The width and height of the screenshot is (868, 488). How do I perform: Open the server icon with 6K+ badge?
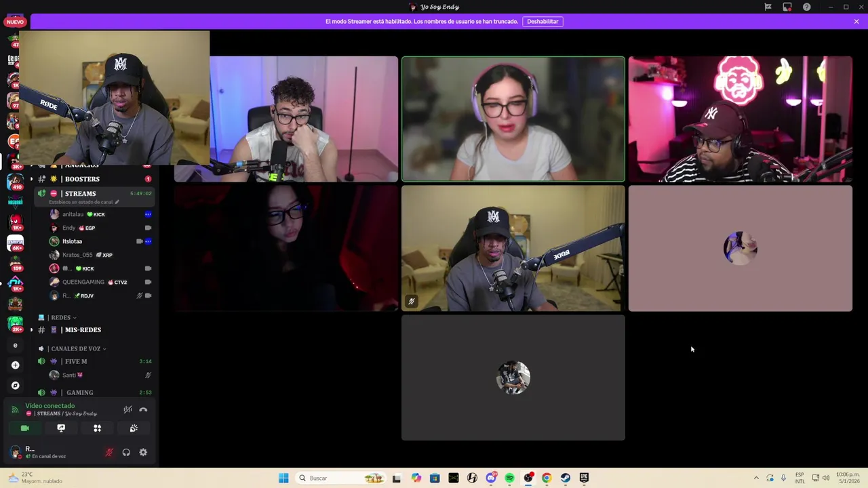pyautogui.click(x=15, y=243)
